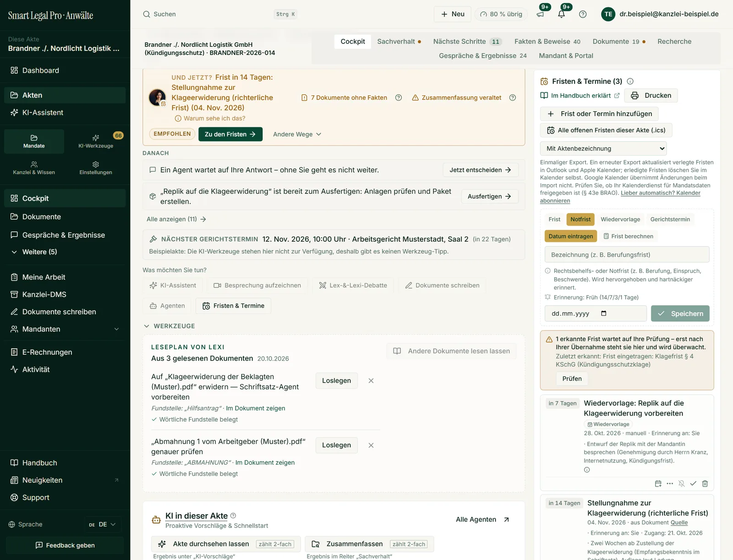Click the Suchen search field
Screen dimensions: 733x560
tap(220, 14)
